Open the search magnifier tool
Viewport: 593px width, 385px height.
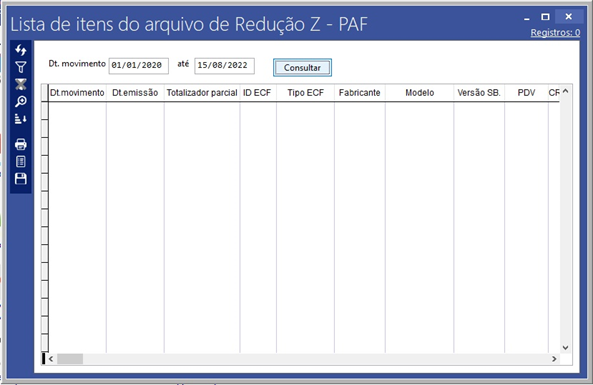21,101
